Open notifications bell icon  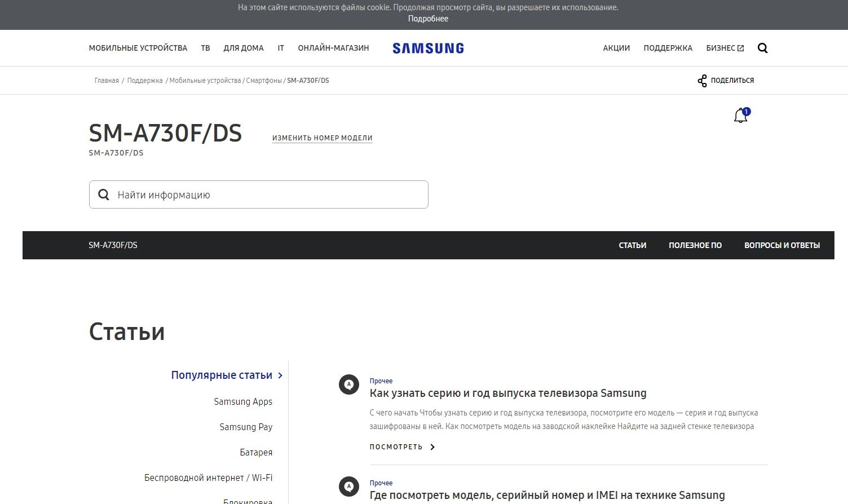point(740,116)
